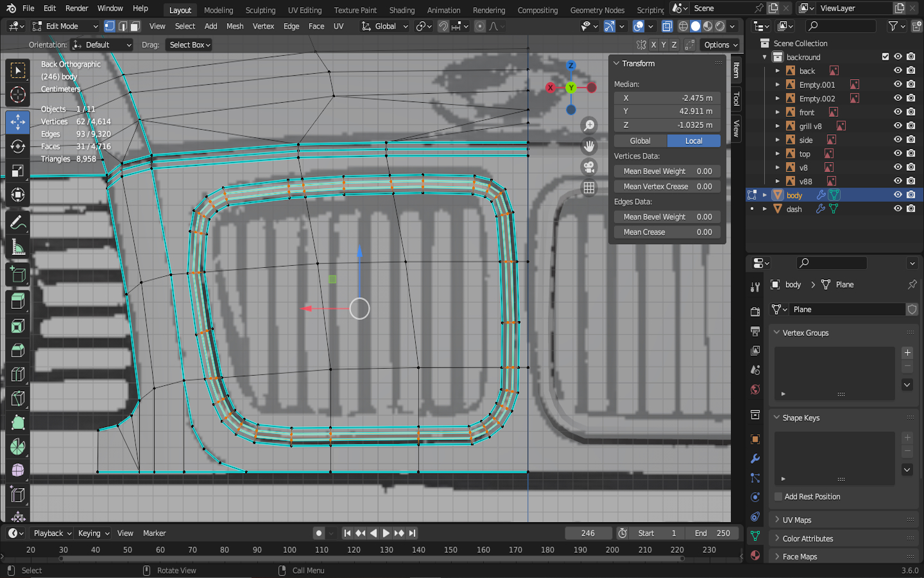Image resolution: width=924 pixels, height=578 pixels.
Task: Click the Global transform button
Action: click(x=640, y=141)
